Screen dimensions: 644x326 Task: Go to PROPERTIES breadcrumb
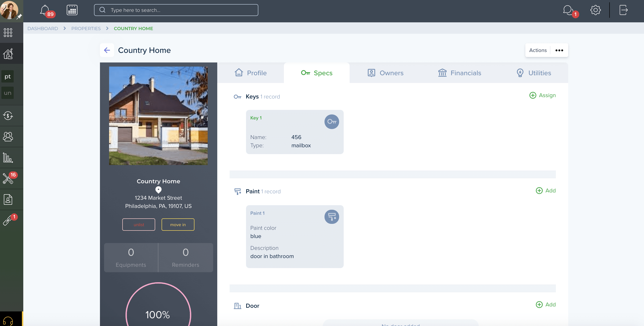[x=86, y=28]
